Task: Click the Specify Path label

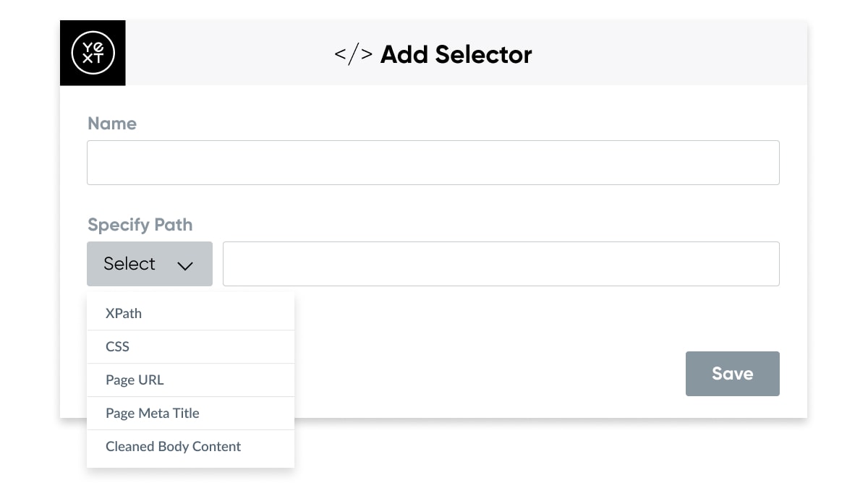Action: coord(140,225)
